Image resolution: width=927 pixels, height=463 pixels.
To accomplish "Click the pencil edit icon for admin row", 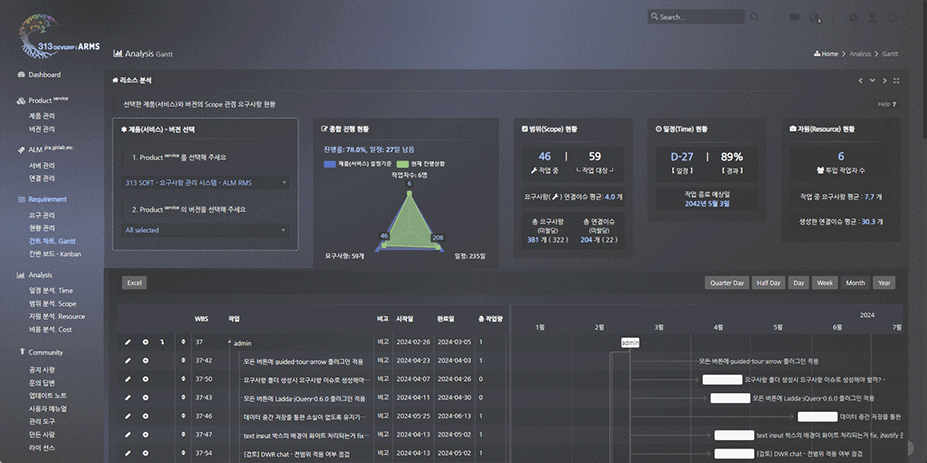I will pyautogui.click(x=128, y=342).
